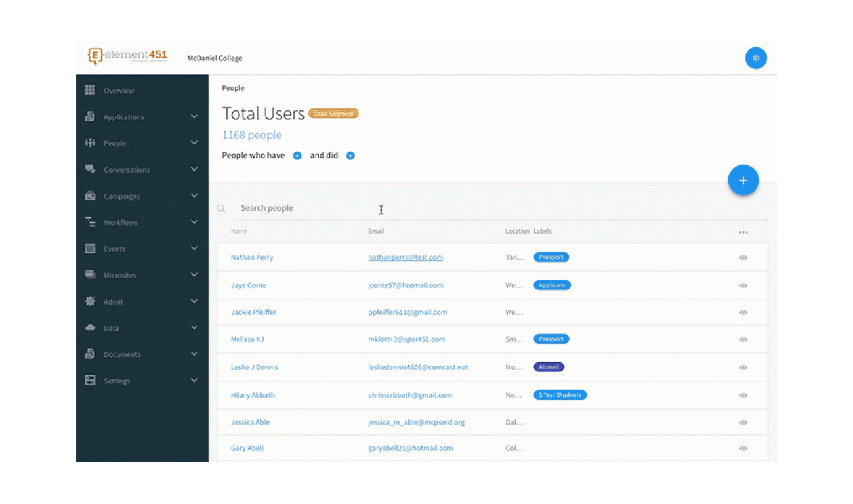Click the Alumni label on Leslie J Dennis
This screenshot has height=504, width=853.
coord(549,367)
